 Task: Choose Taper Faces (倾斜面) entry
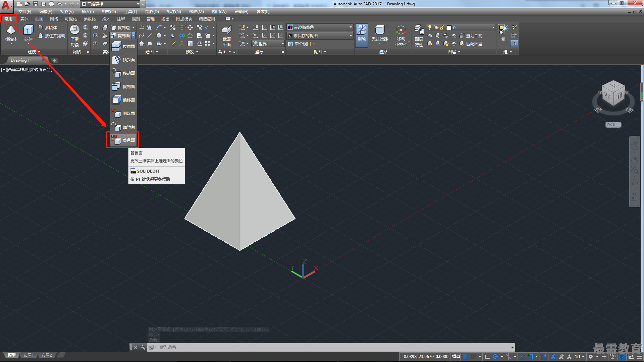tap(123, 60)
